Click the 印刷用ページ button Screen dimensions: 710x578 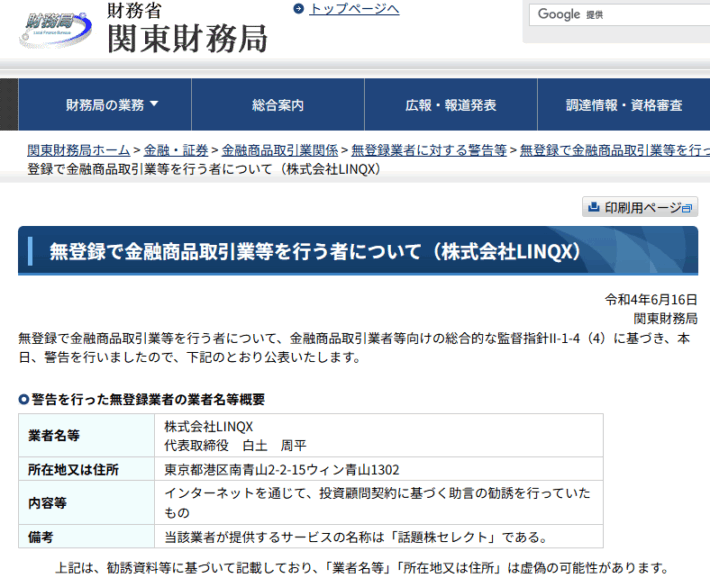click(639, 207)
